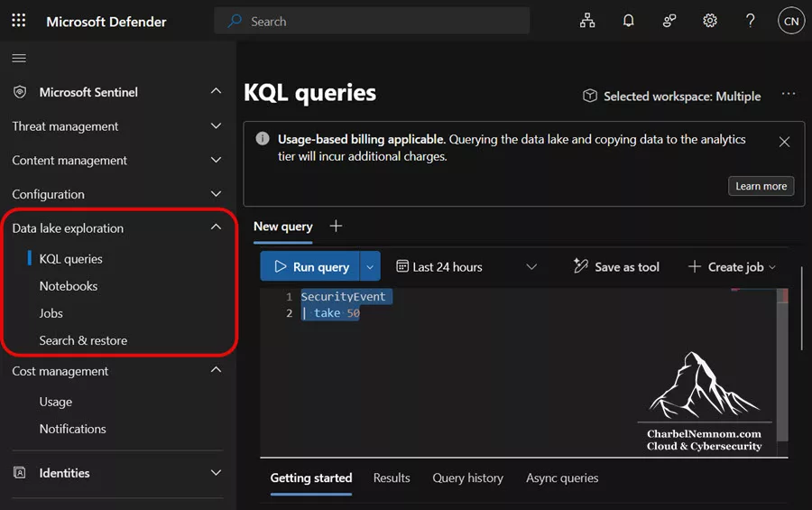Open Notebooks in sidebar
Image resolution: width=812 pixels, height=510 pixels.
(x=69, y=286)
